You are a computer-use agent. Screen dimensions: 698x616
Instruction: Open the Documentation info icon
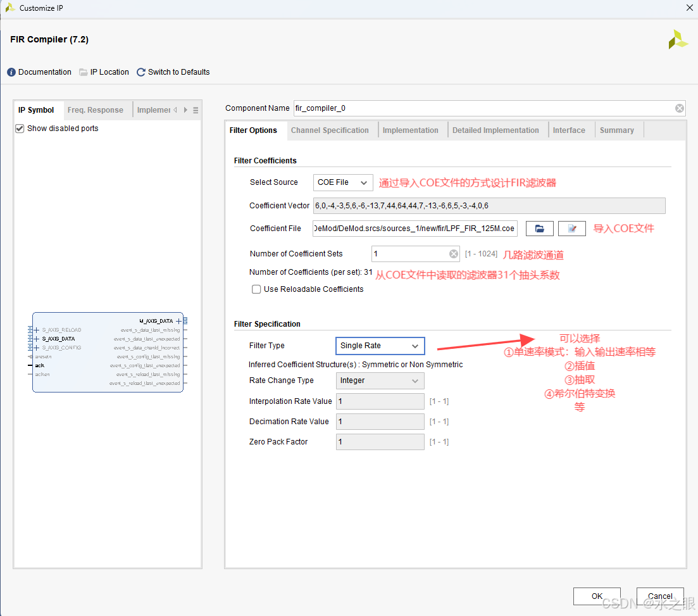pyautogui.click(x=11, y=72)
